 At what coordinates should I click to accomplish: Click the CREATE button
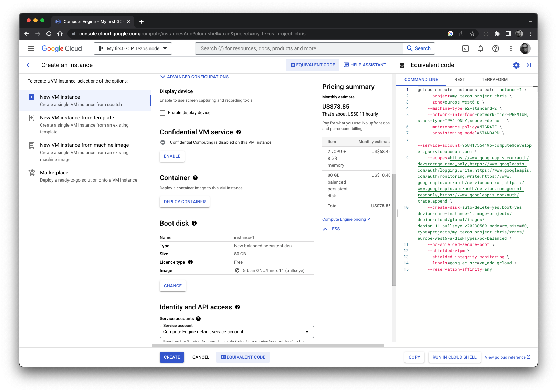point(172,357)
